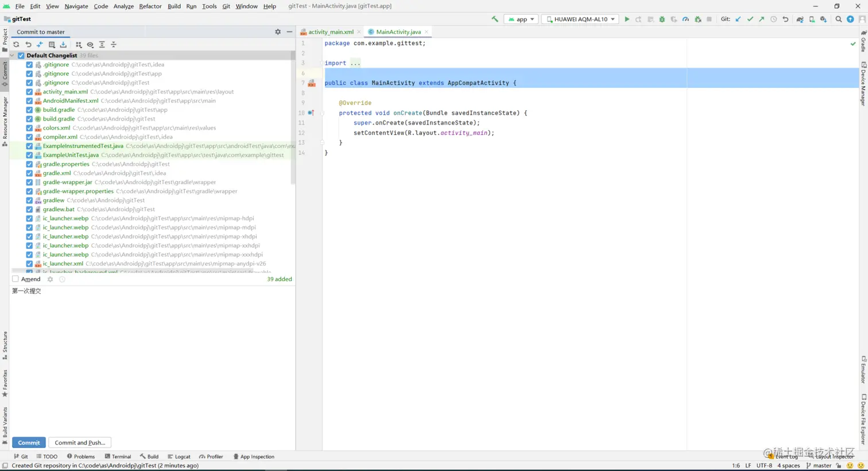The image size is (868, 471).
Task: Open the Commit panel gear settings
Action: (278, 32)
